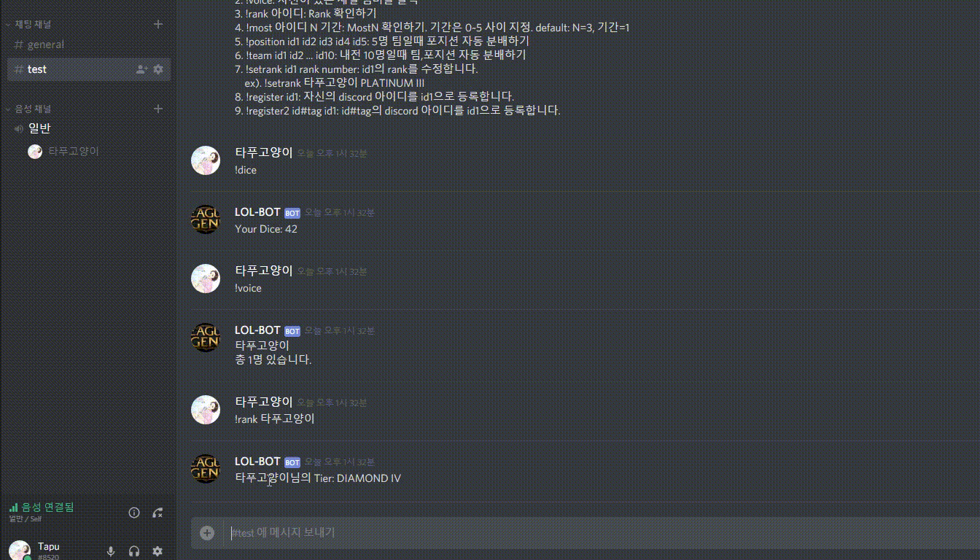980x560 pixels.
Task: Open user settings gear next to Tapu
Action: (x=157, y=551)
